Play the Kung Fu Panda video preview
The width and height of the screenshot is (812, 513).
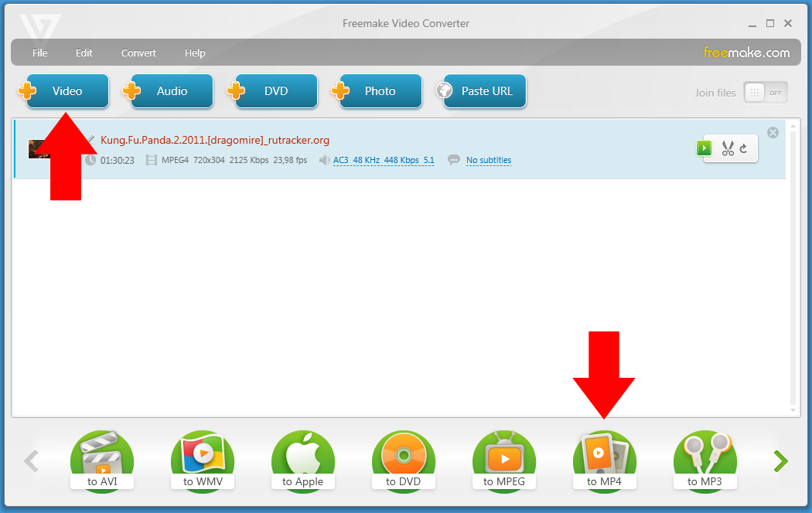pos(704,148)
